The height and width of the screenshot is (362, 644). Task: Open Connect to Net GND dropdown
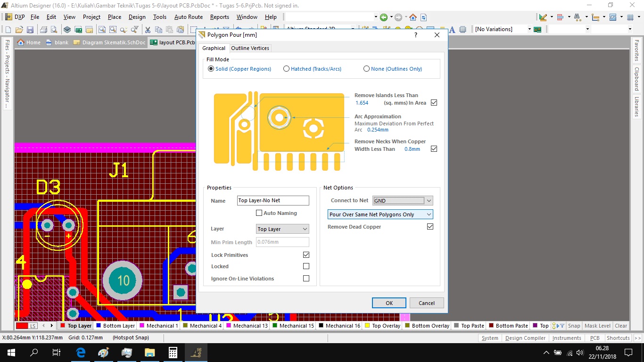[403, 201]
